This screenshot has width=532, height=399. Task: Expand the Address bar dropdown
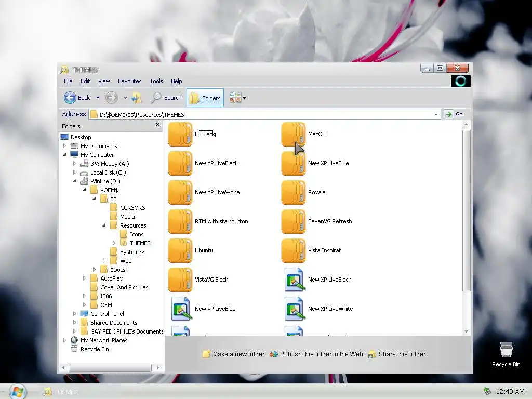click(x=436, y=115)
